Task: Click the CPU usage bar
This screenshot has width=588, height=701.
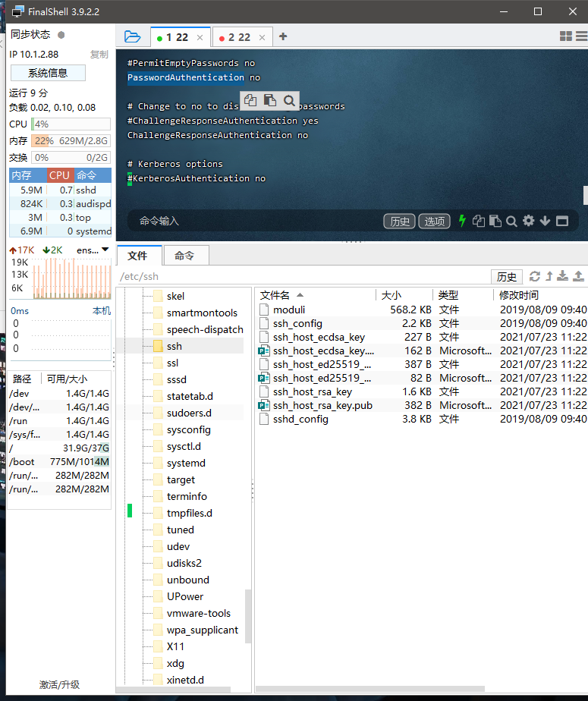Action: (71, 124)
